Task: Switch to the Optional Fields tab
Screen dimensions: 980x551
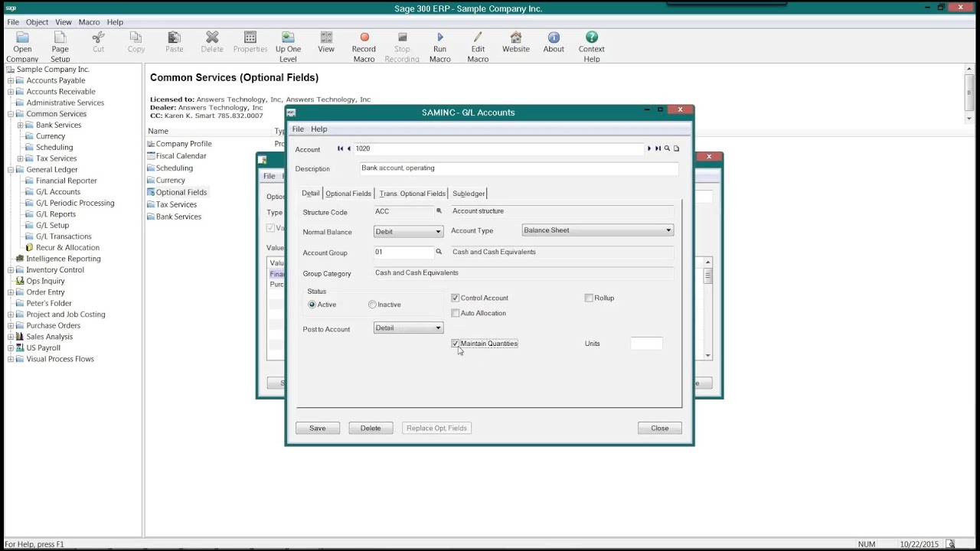Action: (x=348, y=194)
